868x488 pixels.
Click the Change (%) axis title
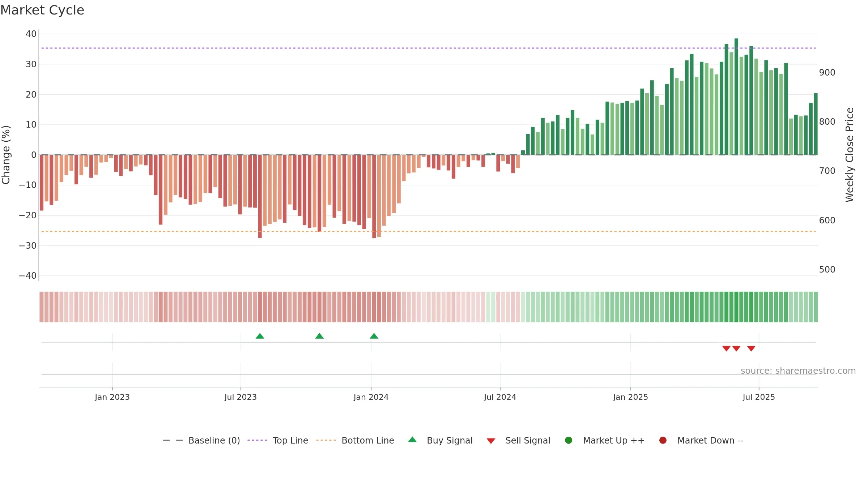6,155
